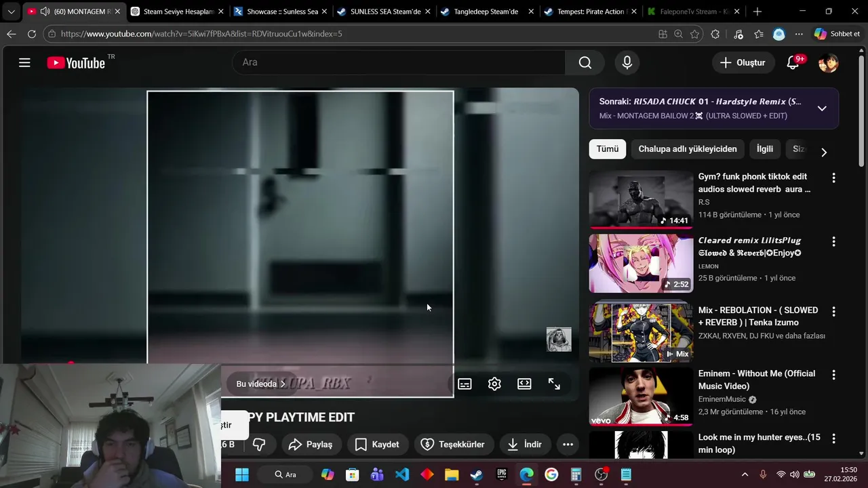Click the 'Paylaş' share button

[311, 445]
